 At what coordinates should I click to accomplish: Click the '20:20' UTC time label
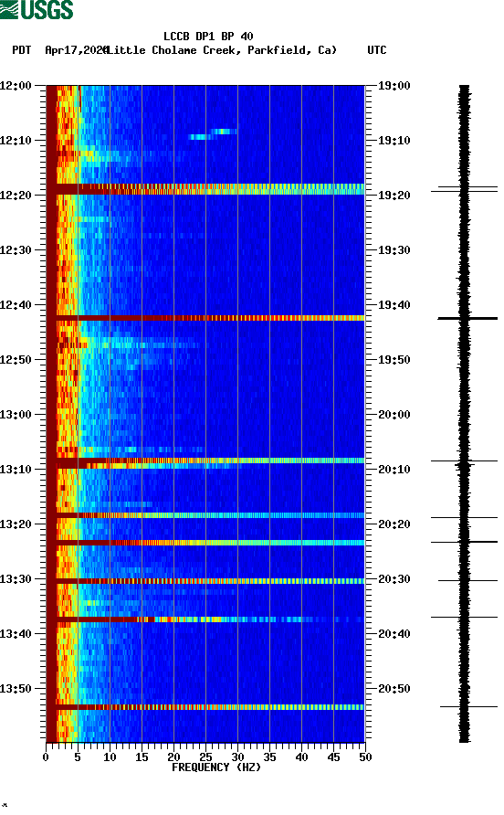pos(394,524)
